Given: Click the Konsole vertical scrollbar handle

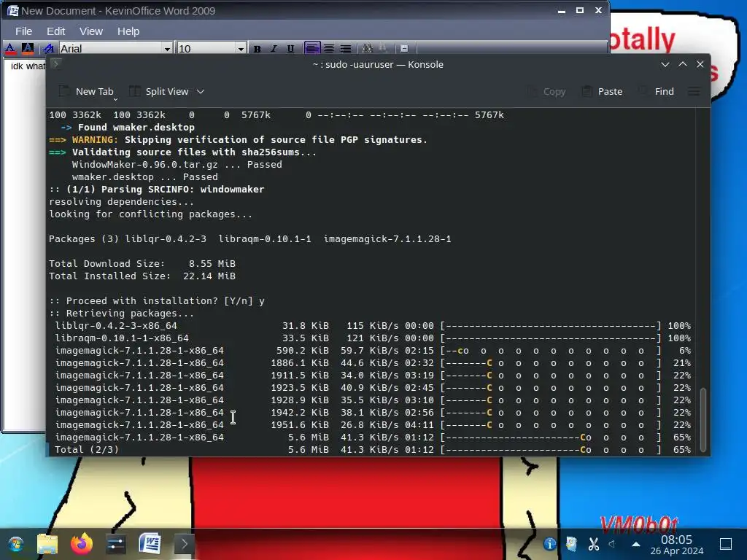Looking at the screenshot, I should pyautogui.click(x=703, y=420).
